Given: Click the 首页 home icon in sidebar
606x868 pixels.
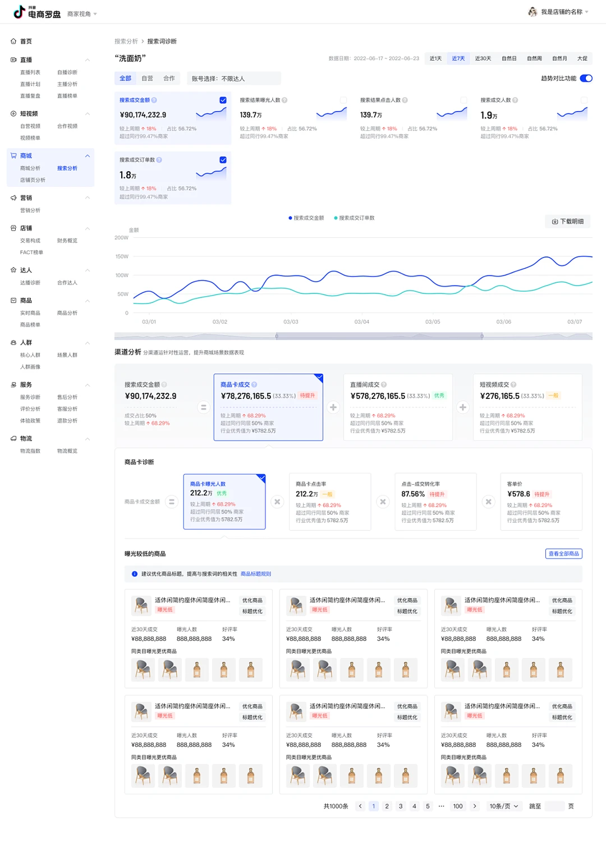Looking at the screenshot, I should [x=13, y=42].
